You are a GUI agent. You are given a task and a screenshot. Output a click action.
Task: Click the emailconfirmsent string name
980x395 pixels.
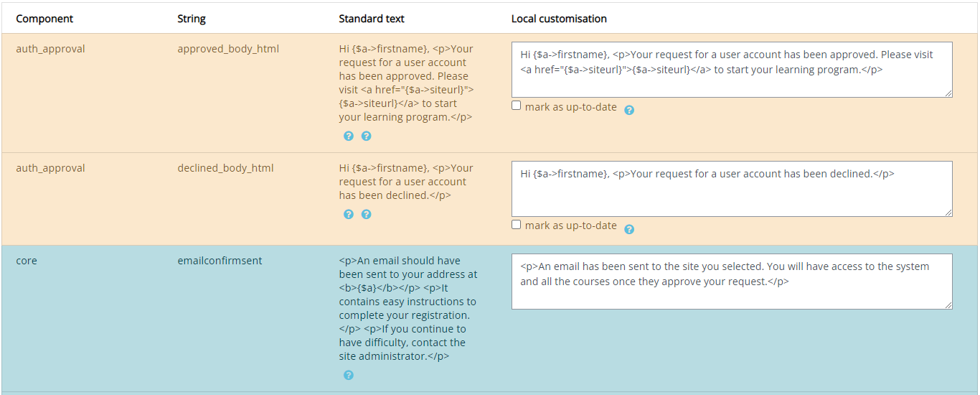pyautogui.click(x=220, y=261)
